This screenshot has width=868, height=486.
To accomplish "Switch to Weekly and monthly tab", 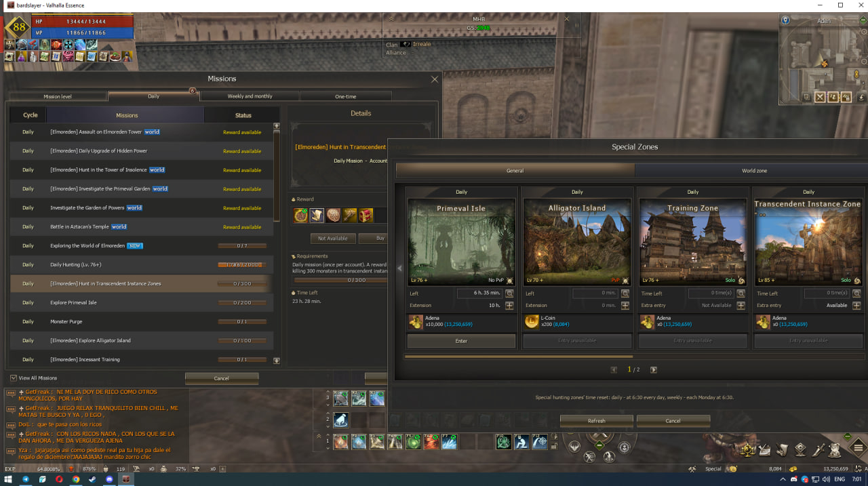I will point(250,96).
